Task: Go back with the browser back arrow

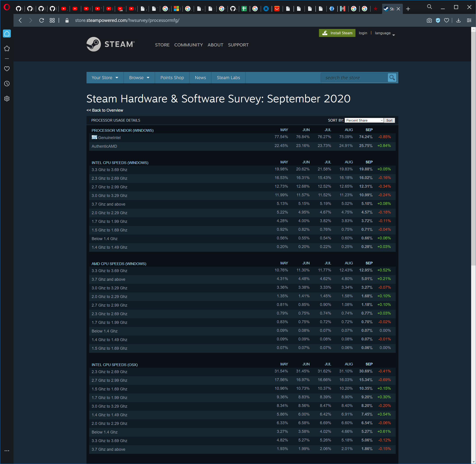Action: click(x=20, y=21)
